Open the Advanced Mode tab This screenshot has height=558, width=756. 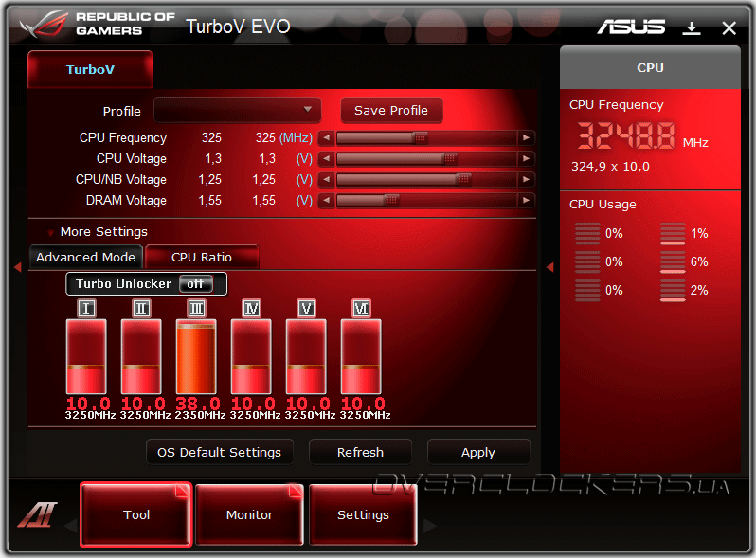tap(86, 257)
